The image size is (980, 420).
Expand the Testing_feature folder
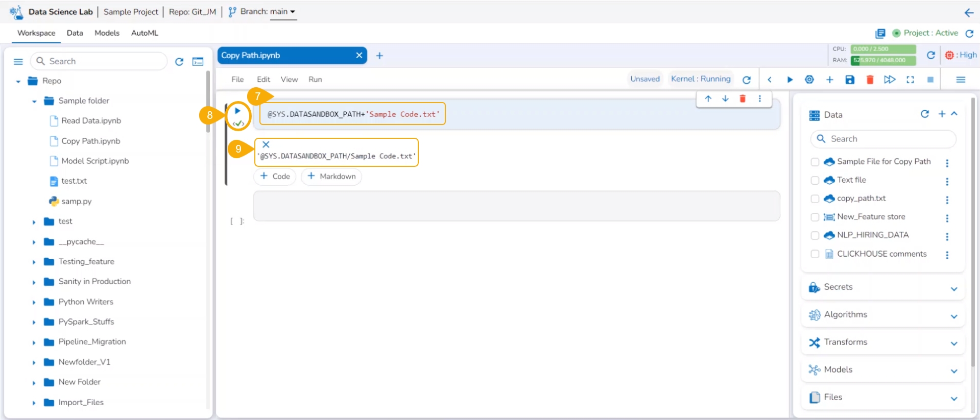click(34, 262)
